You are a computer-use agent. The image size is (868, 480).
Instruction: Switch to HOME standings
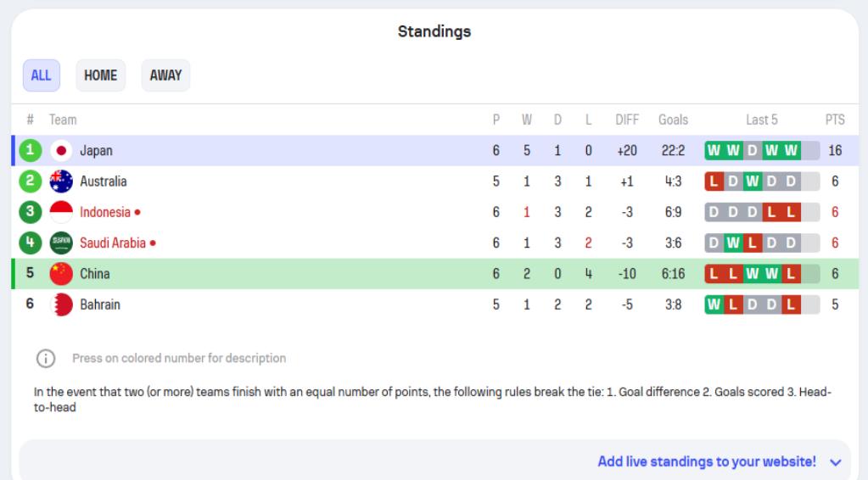point(100,75)
